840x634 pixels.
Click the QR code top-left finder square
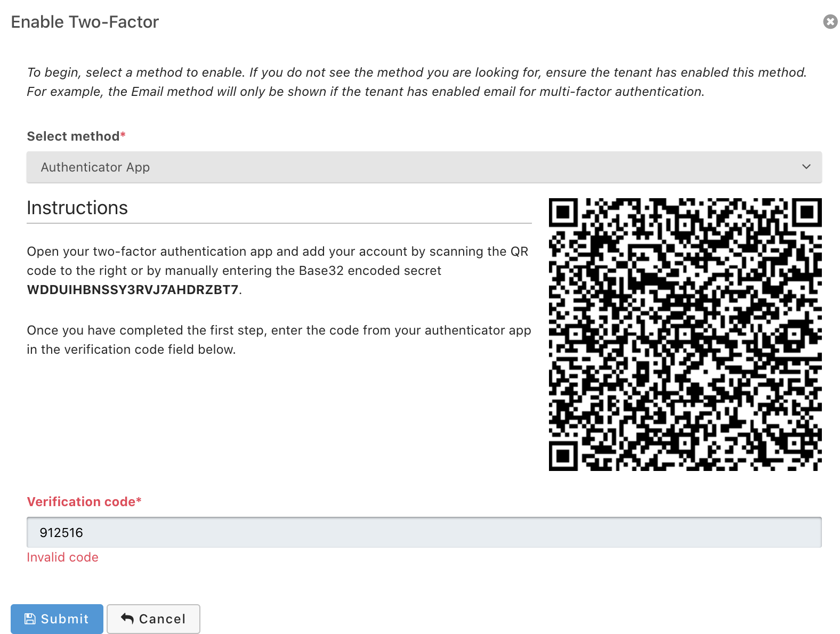click(x=563, y=213)
